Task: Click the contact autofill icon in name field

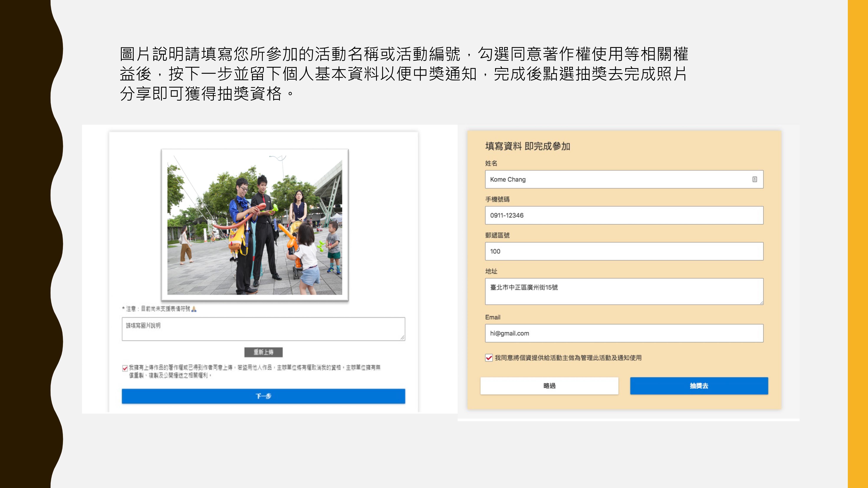Action: (755, 179)
